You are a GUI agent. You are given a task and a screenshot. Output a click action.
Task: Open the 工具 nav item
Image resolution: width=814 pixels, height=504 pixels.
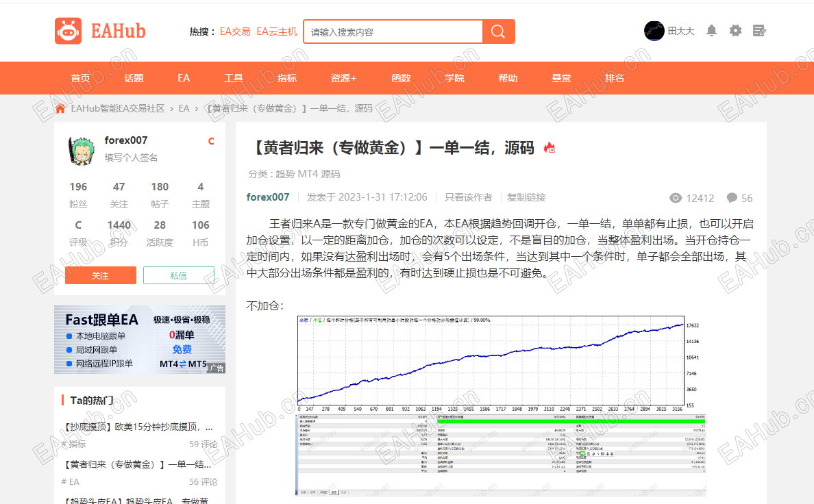point(234,78)
